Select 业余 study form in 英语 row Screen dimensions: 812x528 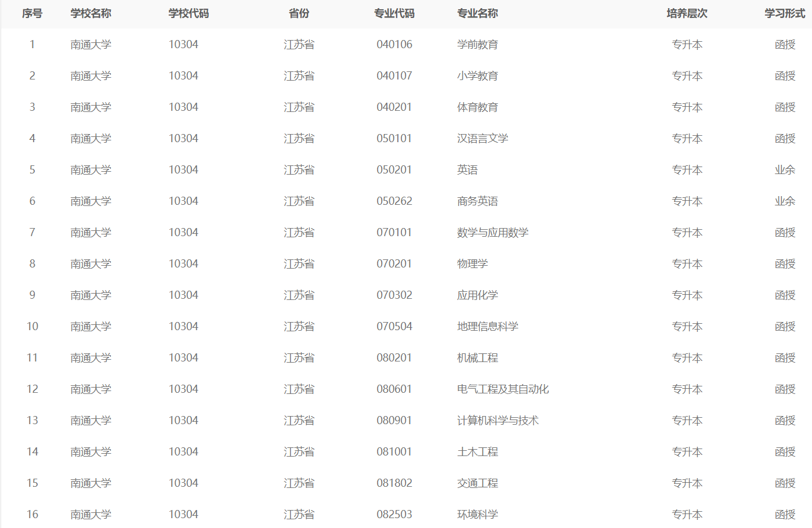[x=785, y=170]
